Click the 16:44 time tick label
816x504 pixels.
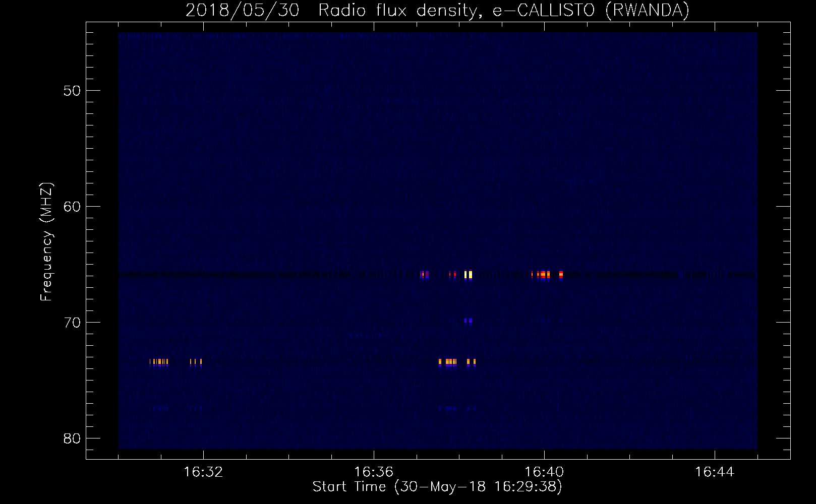pyautogui.click(x=715, y=472)
